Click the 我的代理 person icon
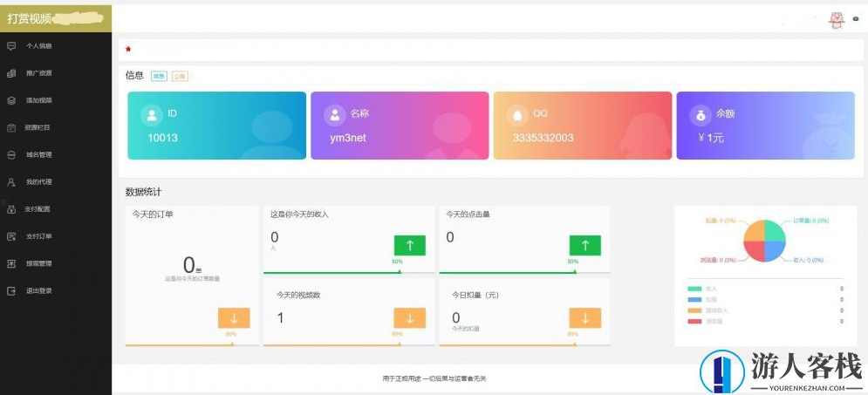 pyautogui.click(x=11, y=182)
